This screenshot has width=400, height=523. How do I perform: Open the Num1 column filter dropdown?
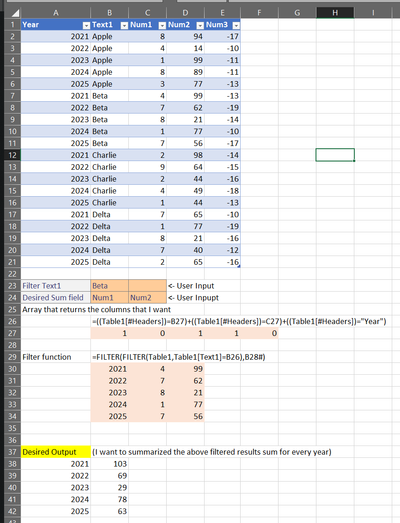click(x=162, y=25)
